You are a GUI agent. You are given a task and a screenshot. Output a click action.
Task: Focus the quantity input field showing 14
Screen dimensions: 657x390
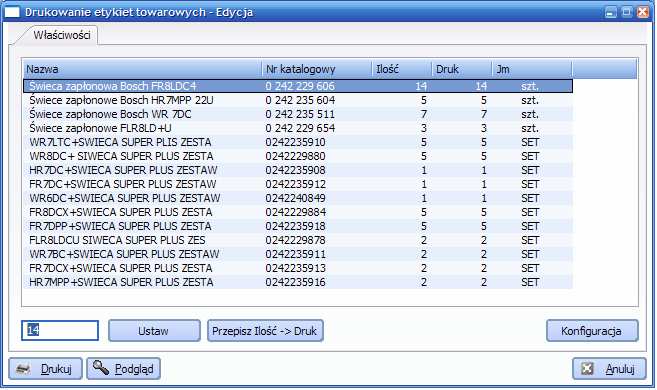click(60, 331)
